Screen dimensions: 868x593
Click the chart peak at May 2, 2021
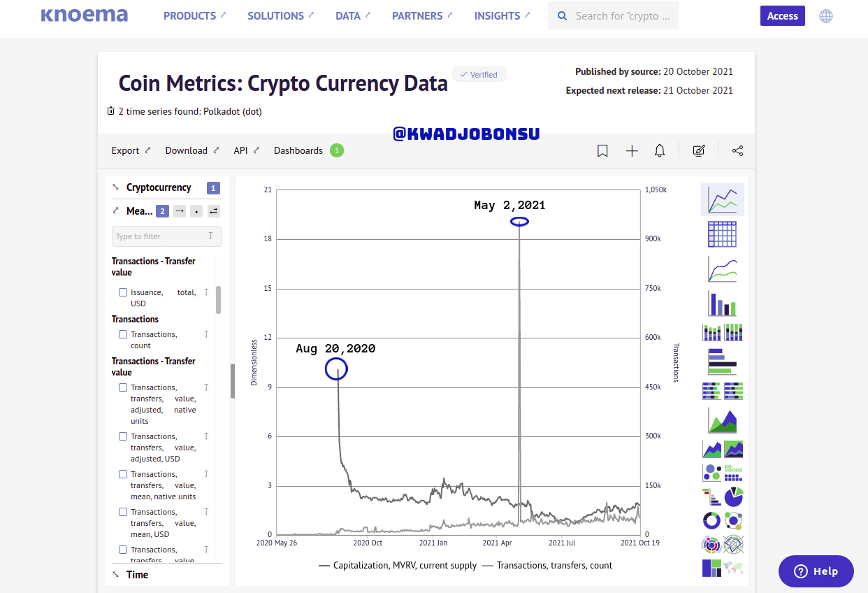pos(519,222)
